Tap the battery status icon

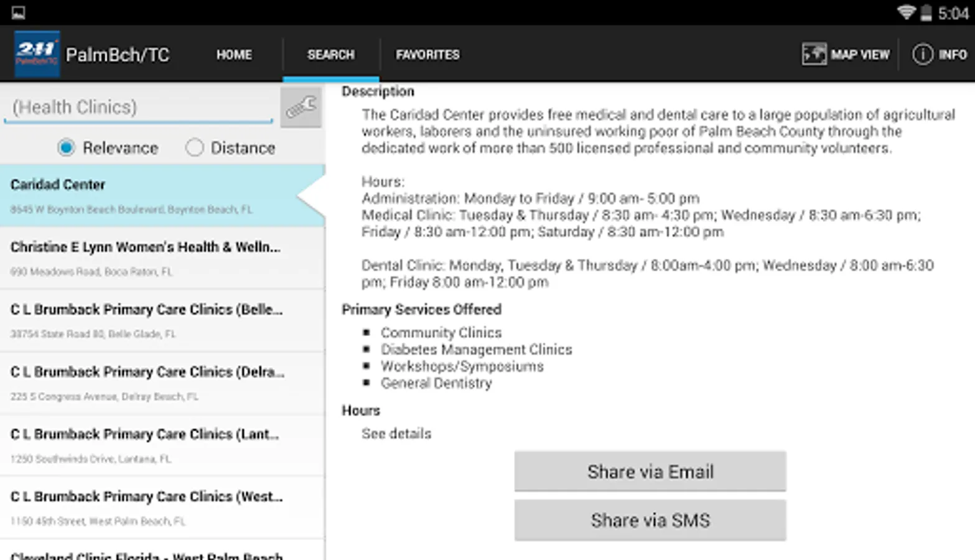tap(926, 12)
